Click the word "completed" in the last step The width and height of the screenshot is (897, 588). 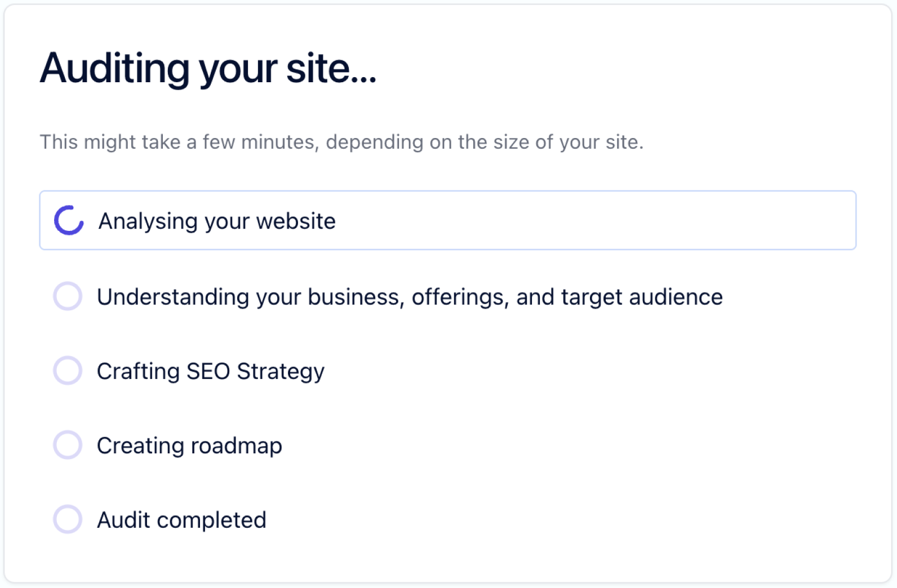click(211, 520)
